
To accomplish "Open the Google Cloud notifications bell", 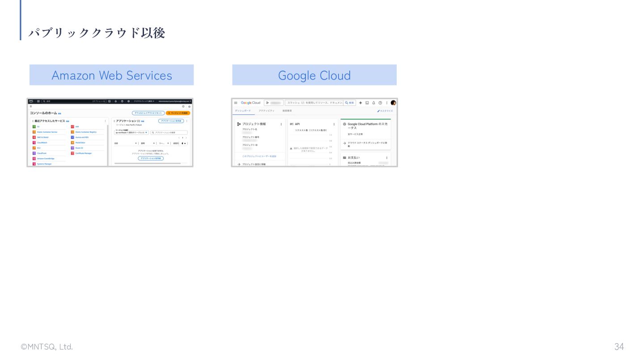I will click(374, 103).
